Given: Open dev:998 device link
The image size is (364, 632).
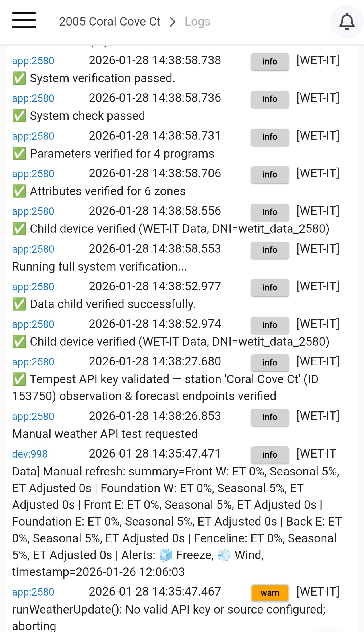Looking at the screenshot, I should tap(30, 454).
